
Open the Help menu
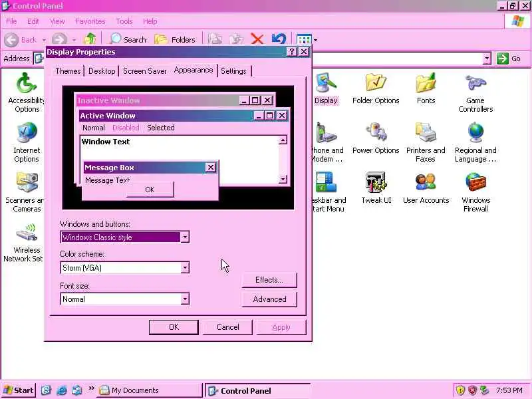[x=150, y=21]
